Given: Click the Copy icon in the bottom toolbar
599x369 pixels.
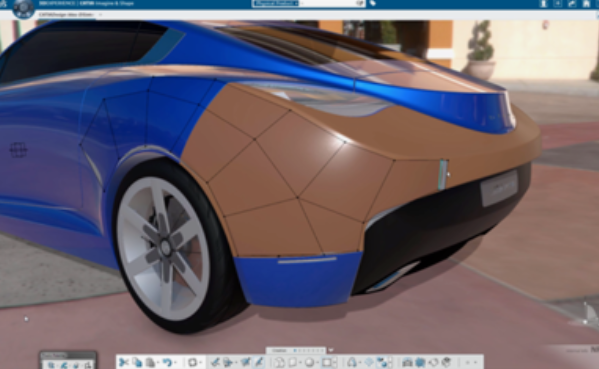Looking at the screenshot, I should [x=137, y=362].
